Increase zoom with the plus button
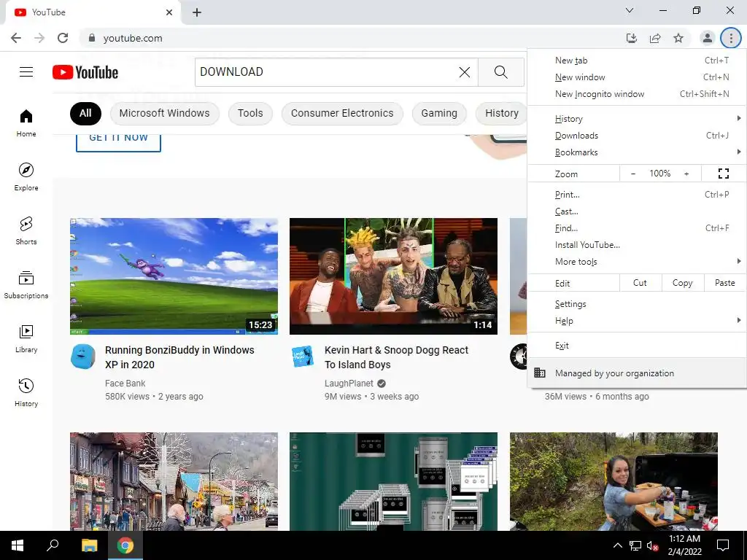 coord(686,174)
